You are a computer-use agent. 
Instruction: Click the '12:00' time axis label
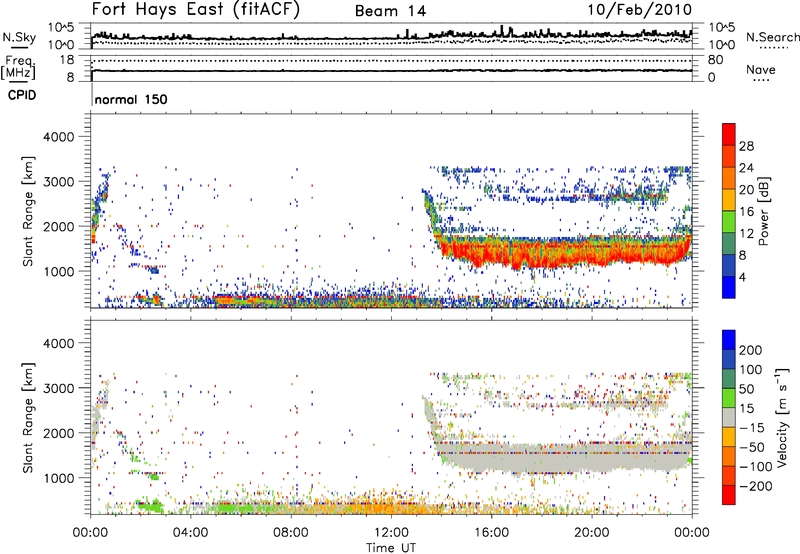pos(391,533)
